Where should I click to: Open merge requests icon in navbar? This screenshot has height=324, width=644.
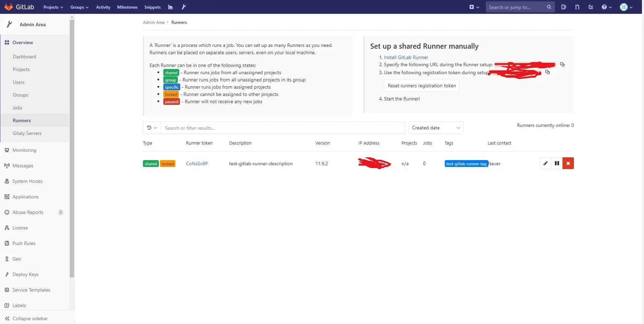click(x=577, y=7)
